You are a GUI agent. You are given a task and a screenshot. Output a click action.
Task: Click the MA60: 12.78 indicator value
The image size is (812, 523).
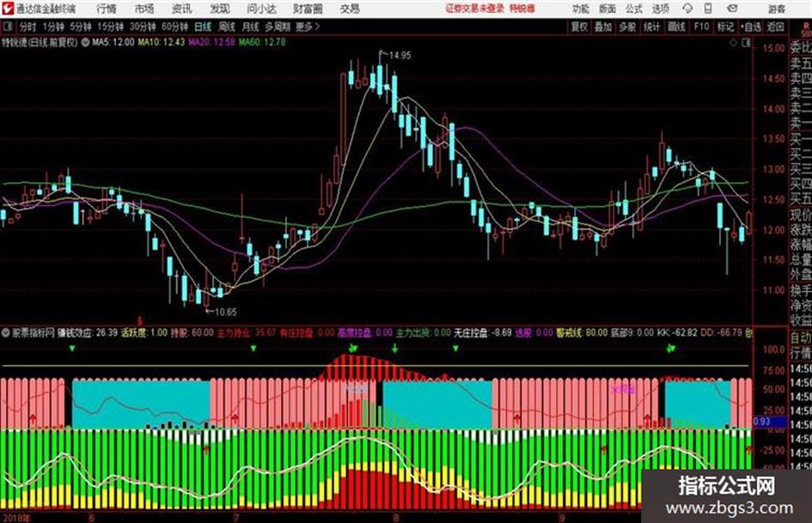262,42
